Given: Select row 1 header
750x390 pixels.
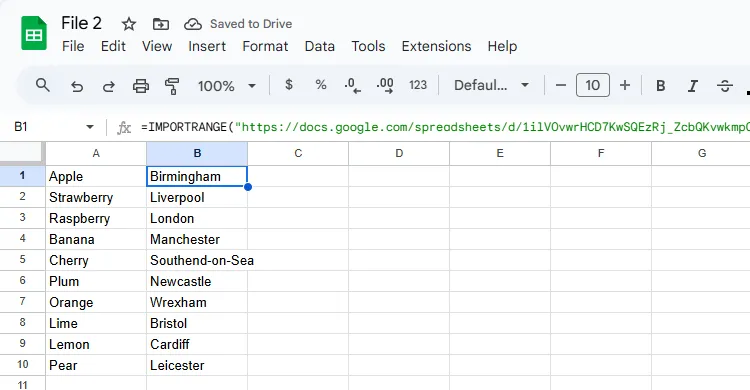Looking at the screenshot, I should click(22, 176).
